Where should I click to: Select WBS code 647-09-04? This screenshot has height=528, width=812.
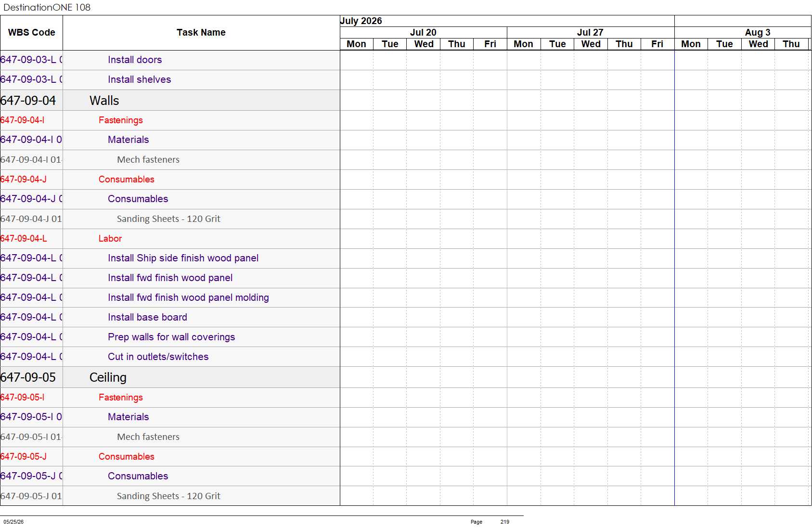[x=28, y=101]
